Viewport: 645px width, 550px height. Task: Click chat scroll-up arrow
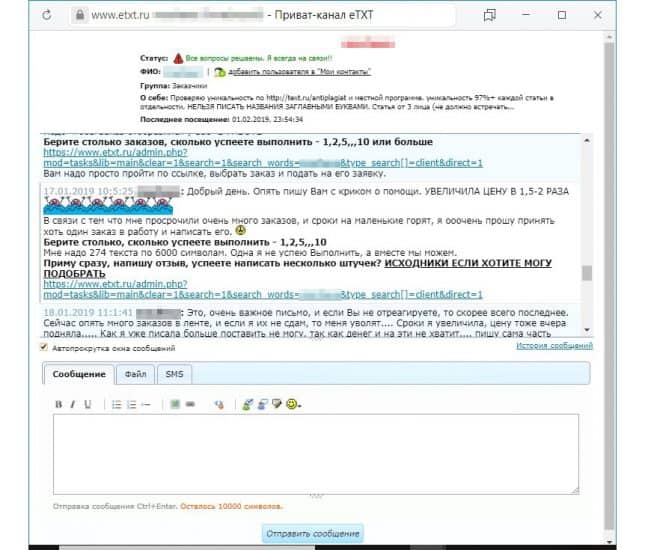coord(587,141)
